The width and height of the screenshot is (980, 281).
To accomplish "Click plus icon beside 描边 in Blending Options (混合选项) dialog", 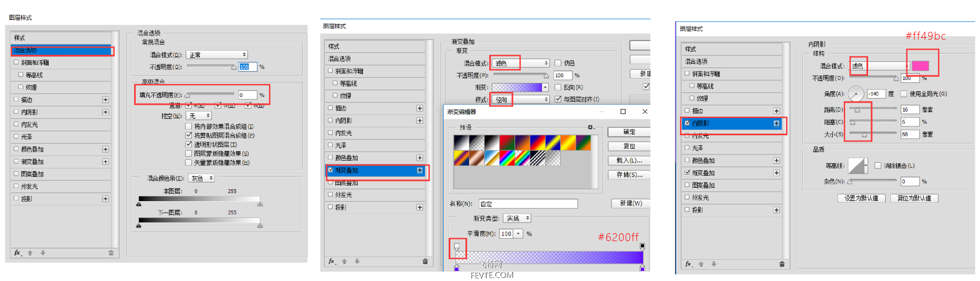I will [x=106, y=100].
